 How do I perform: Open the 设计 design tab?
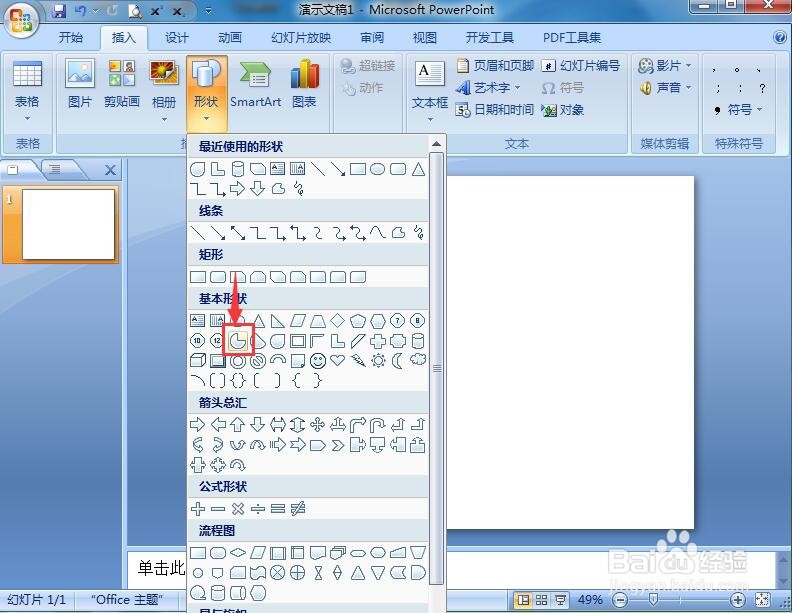point(176,37)
